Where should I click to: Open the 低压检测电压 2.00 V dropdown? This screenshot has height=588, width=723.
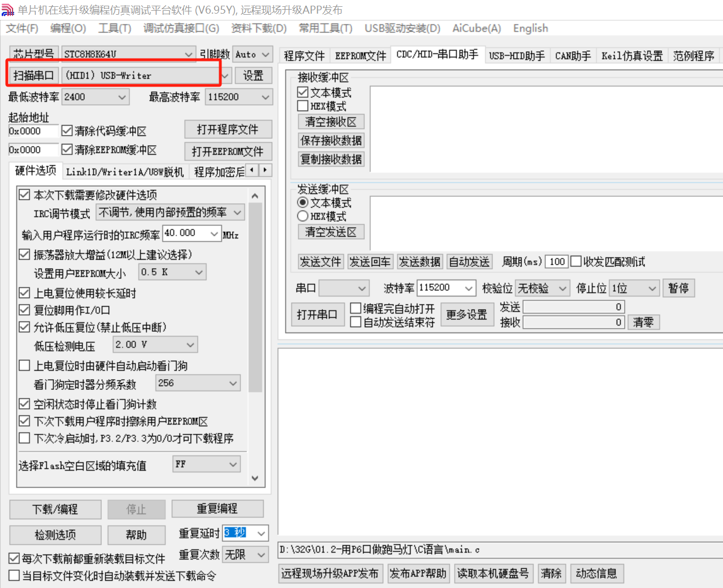click(x=190, y=344)
